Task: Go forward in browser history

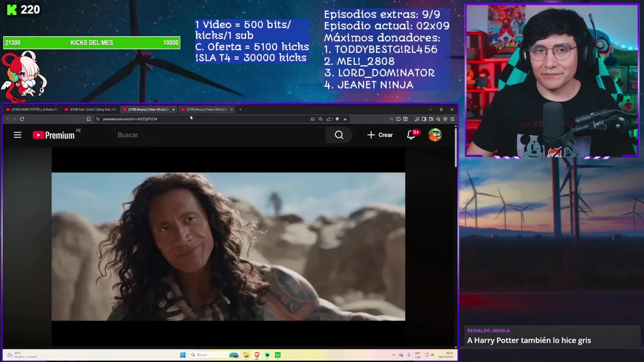Action: click(x=15, y=119)
